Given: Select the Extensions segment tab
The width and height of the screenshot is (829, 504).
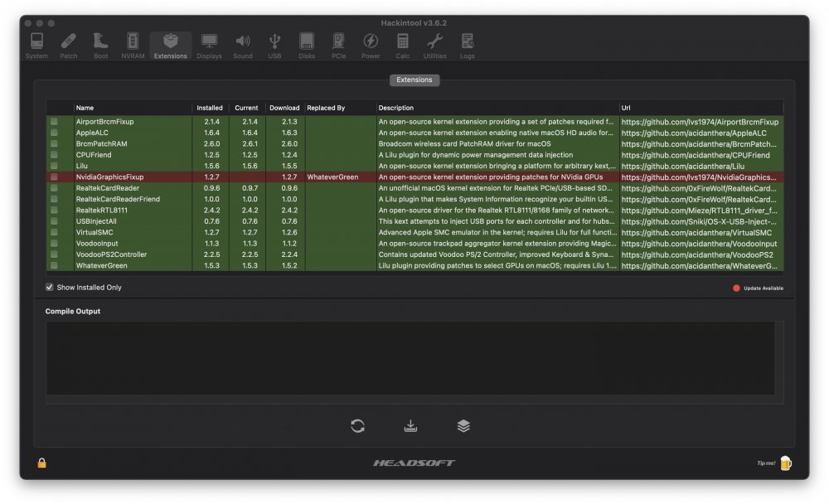Looking at the screenshot, I should (414, 80).
